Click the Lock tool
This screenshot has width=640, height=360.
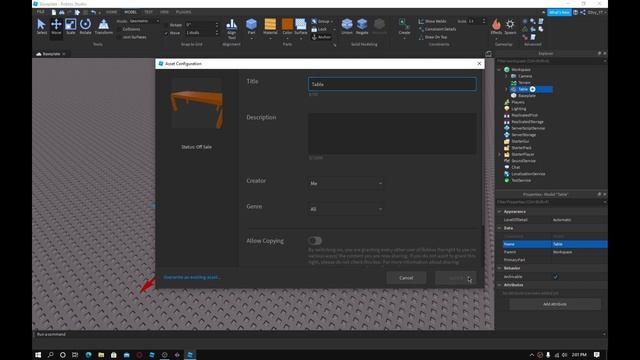[320, 29]
